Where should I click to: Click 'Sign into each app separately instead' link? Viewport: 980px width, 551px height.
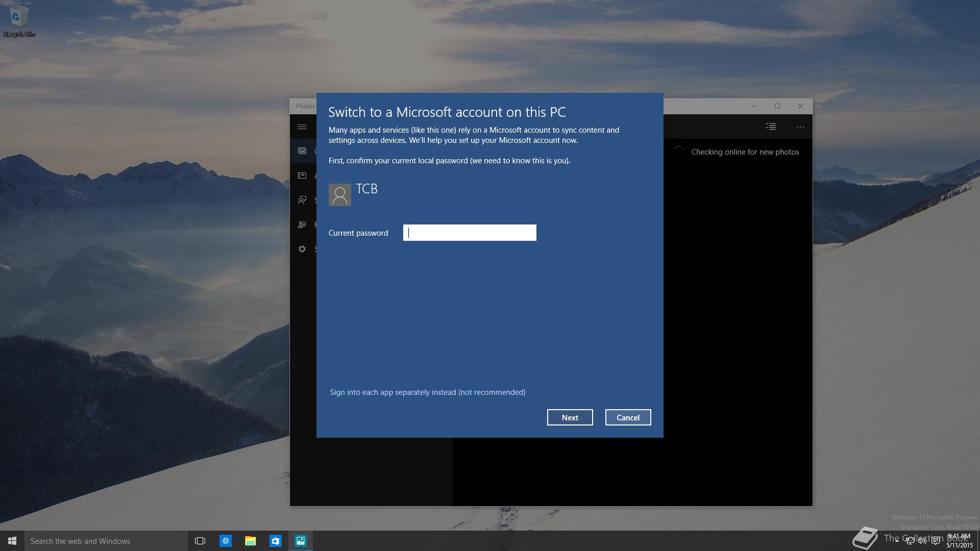point(427,392)
